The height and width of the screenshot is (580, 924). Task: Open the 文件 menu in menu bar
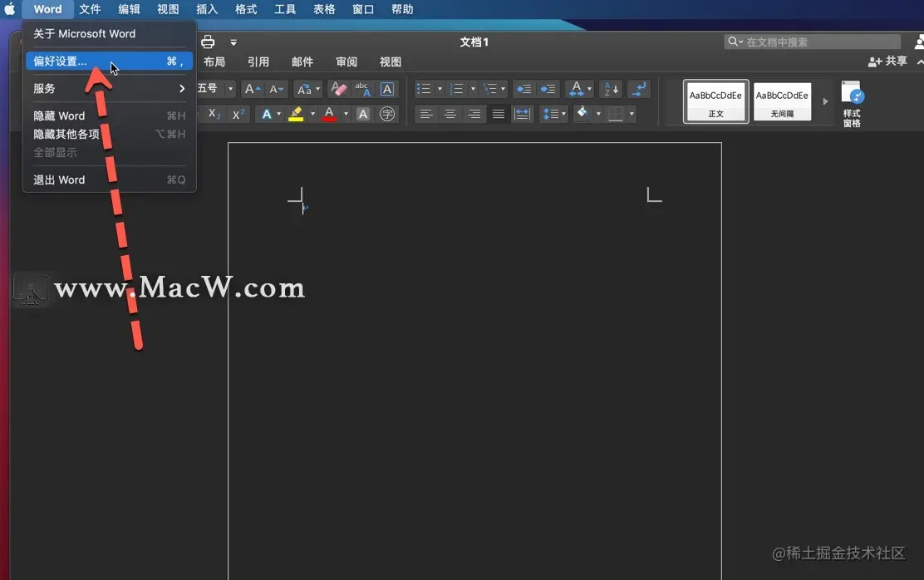[x=90, y=9]
